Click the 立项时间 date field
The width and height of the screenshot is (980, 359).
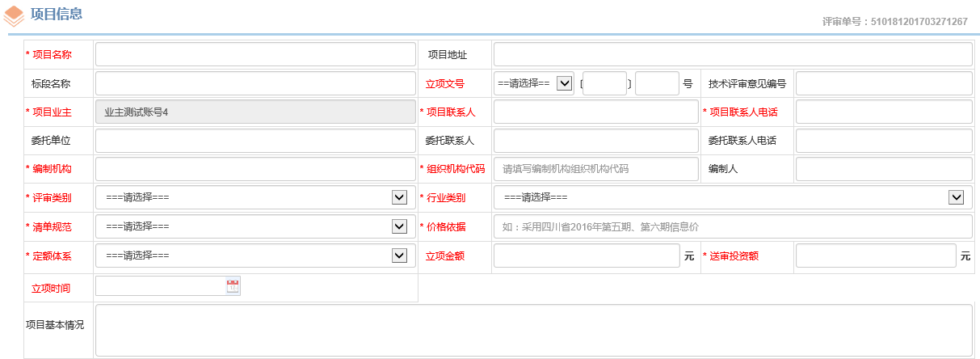161,286
